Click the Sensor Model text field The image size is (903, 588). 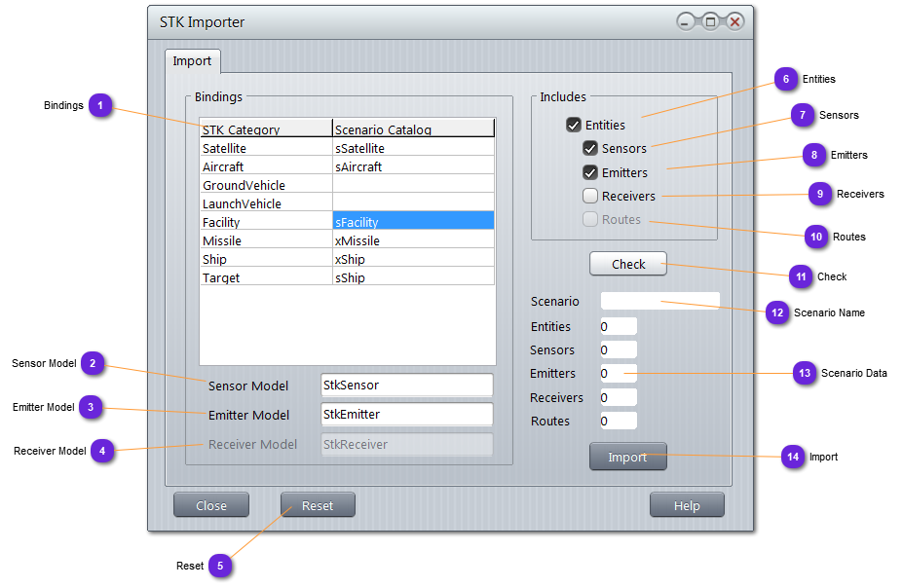(x=406, y=386)
